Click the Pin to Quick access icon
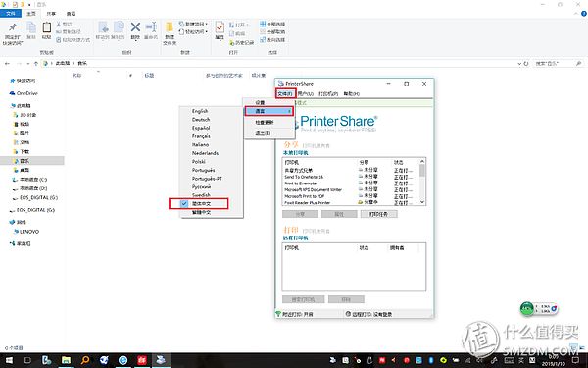588x368 pixels. [x=13, y=27]
